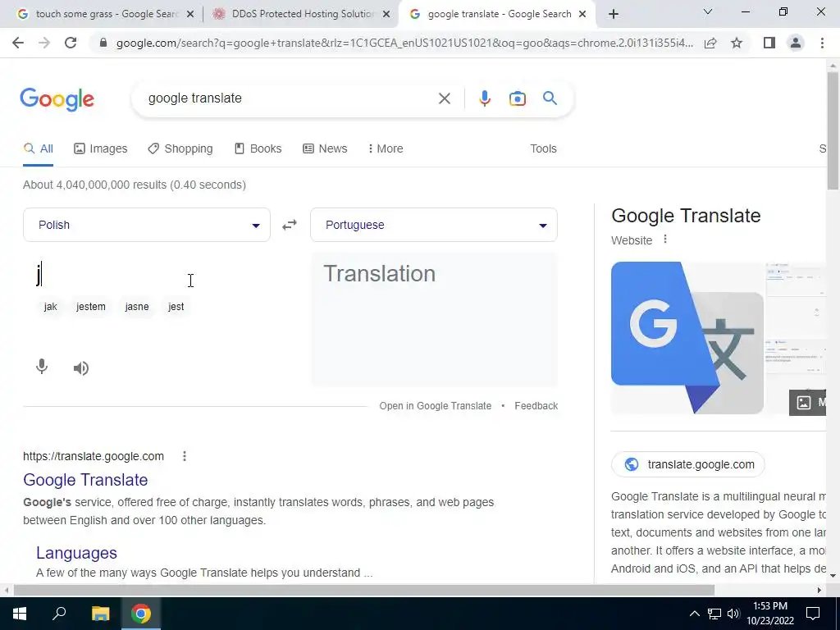
Task: Select the suggested word jestem
Action: (x=91, y=307)
